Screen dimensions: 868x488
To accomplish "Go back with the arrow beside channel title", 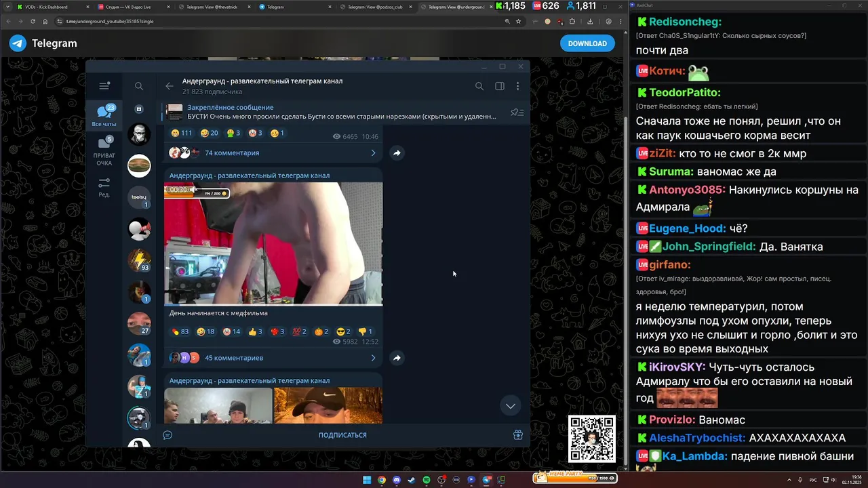I will click(x=170, y=86).
